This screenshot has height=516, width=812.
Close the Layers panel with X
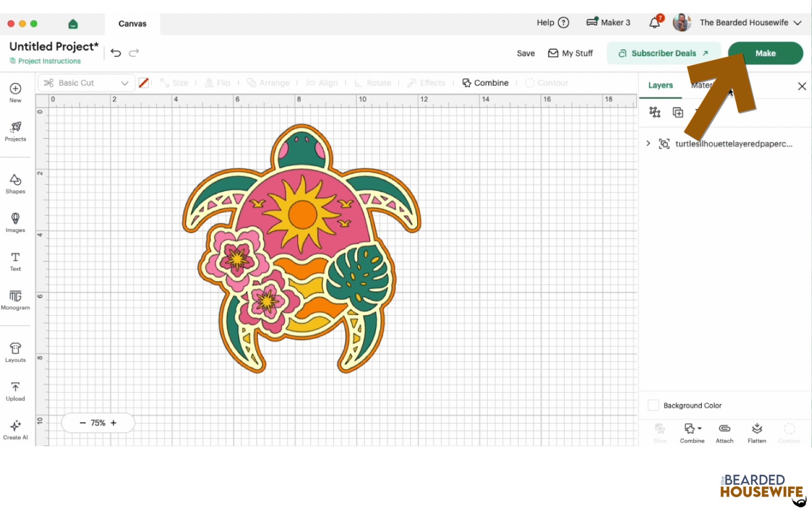click(x=802, y=86)
